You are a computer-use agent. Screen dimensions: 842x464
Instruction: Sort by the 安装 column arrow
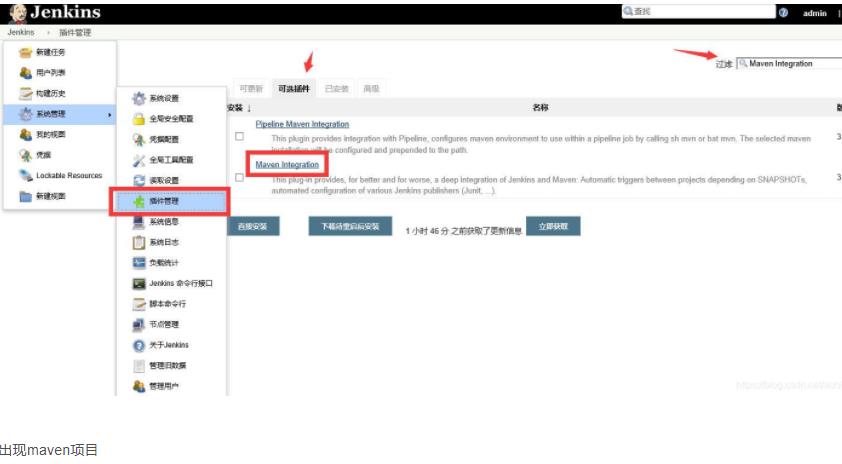tap(249, 108)
